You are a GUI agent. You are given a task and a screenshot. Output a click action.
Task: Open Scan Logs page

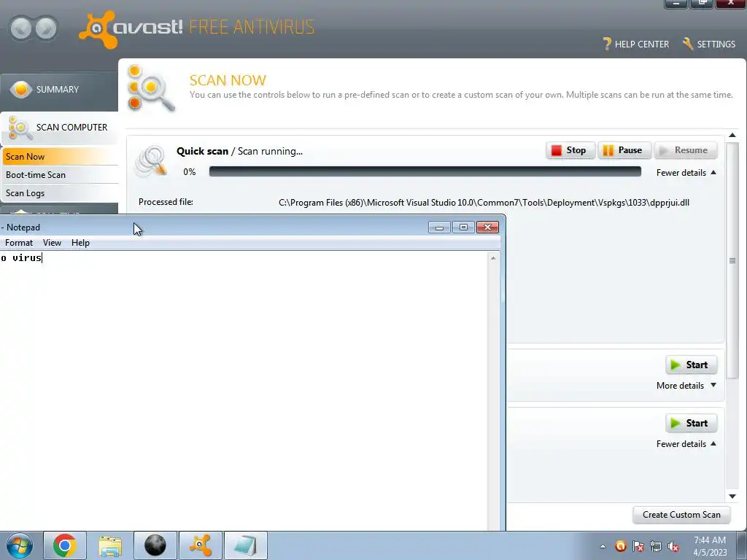tap(59, 192)
